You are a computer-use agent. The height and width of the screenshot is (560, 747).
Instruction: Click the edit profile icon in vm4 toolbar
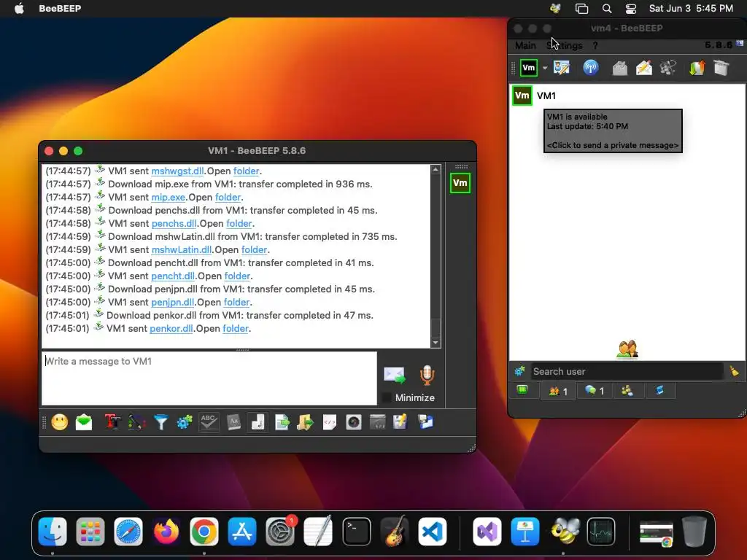(562, 68)
